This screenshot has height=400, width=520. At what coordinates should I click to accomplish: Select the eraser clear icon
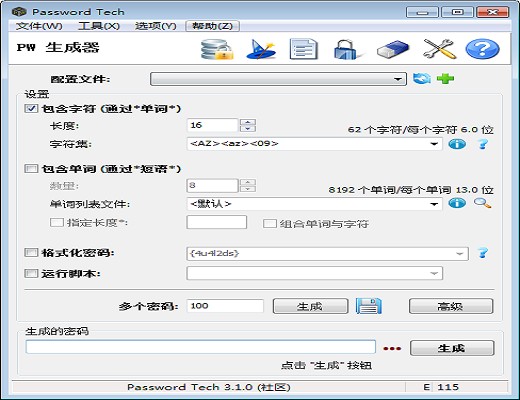point(393,49)
